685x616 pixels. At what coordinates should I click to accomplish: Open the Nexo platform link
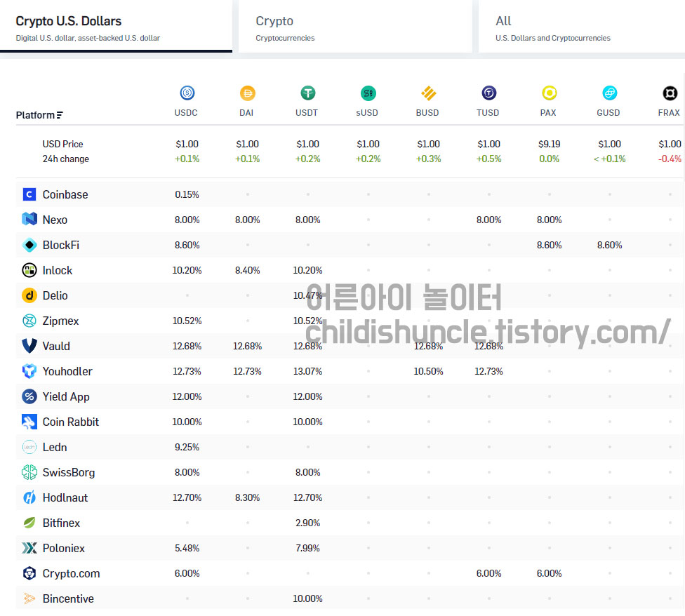[55, 220]
